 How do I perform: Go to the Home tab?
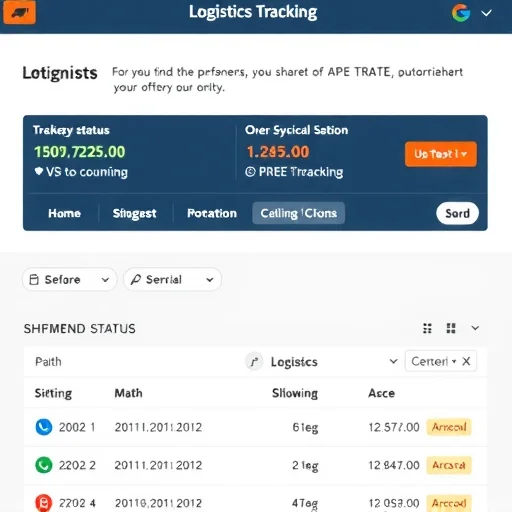(64, 213)
